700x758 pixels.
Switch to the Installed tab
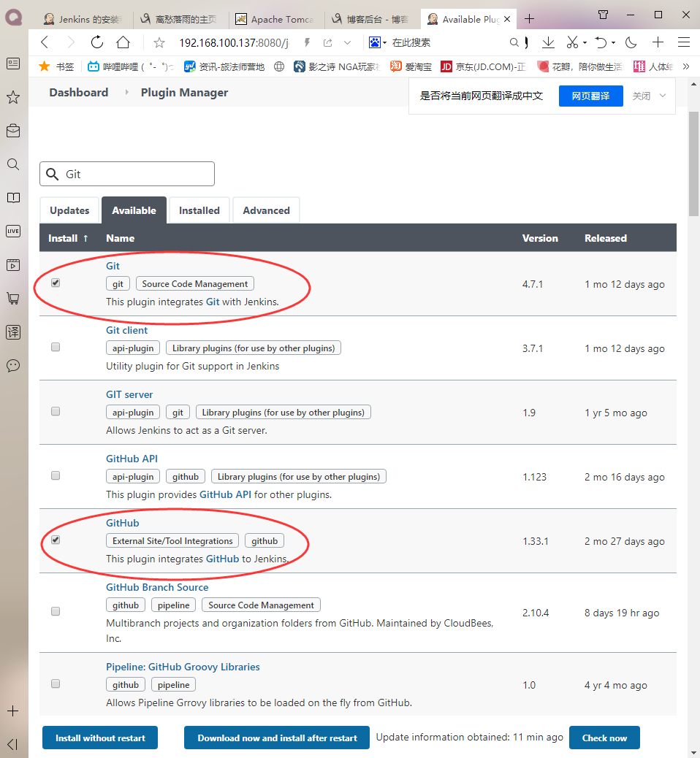tap(199, 210)
